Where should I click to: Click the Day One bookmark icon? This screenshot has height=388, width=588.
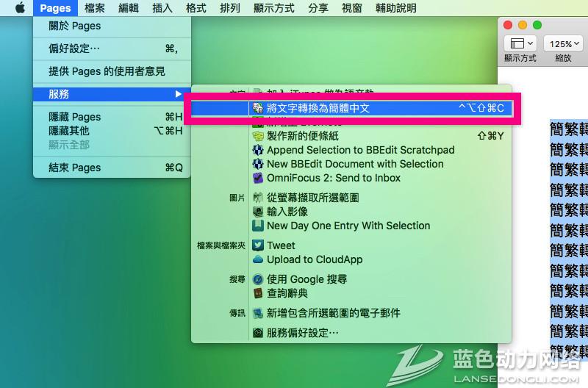(258, 226)
